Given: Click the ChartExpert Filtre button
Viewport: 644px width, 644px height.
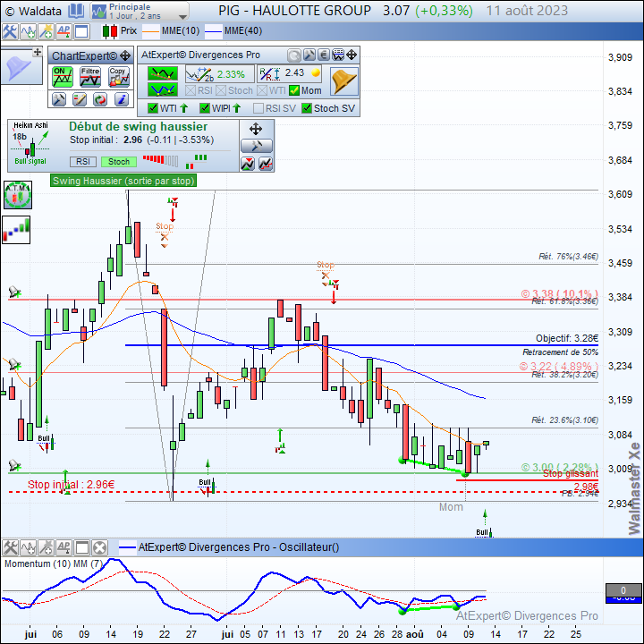Looking at the screenshot, I should 90,77.
